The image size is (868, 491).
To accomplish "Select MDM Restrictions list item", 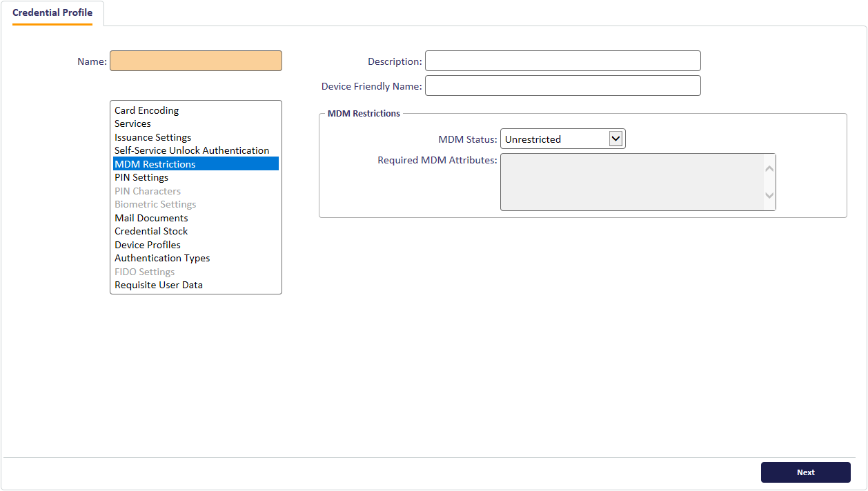I will pos(155,164).
